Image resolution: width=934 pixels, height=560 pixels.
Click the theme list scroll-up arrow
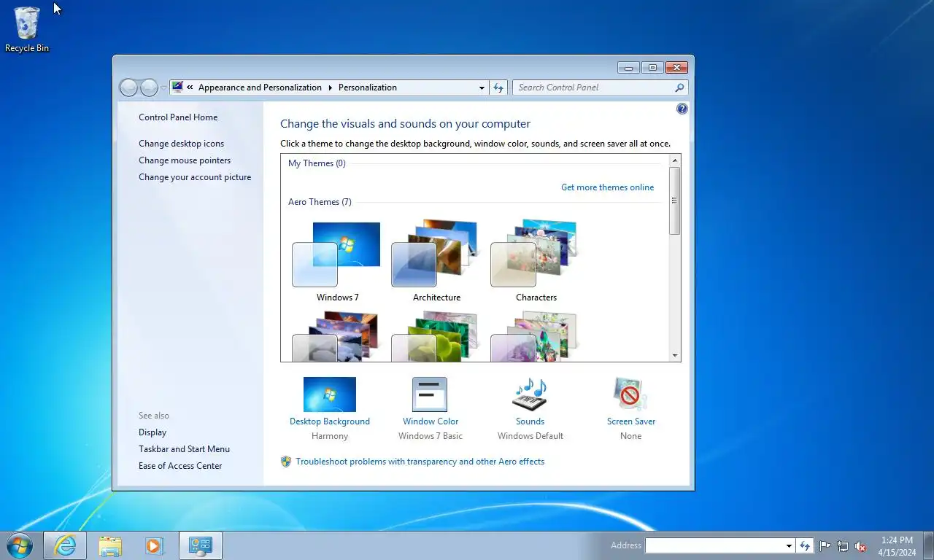click(x=675, y=160)
